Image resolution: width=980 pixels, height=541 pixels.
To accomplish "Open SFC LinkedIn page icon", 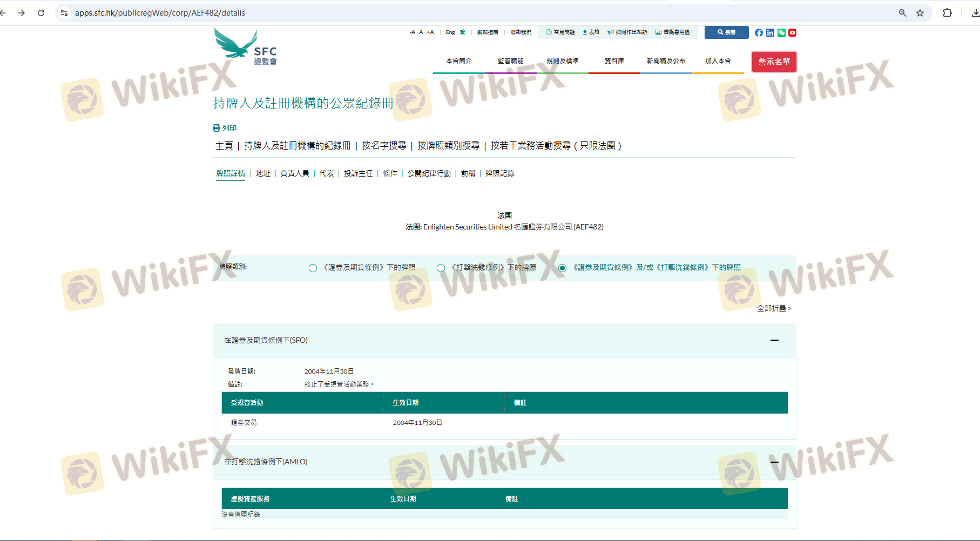I will coord(770,33).
